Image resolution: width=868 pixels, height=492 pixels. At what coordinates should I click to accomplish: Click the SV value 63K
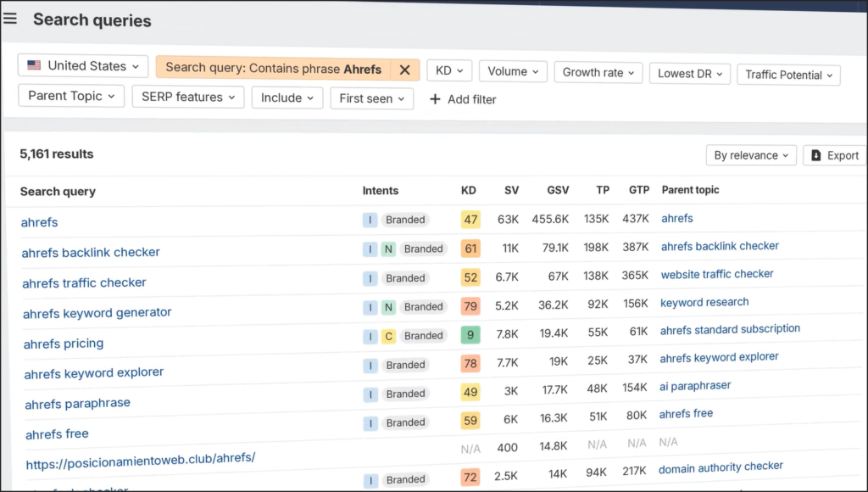pyautogui.click(x=508, y=220)
